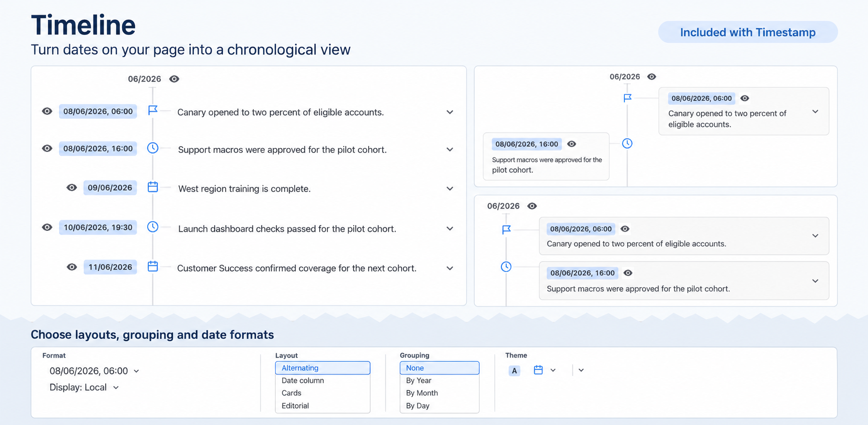This screenshot has height=425, width=868.
Task: Click calendar icon for Customer Success row
Action: [x=153, y=266]
